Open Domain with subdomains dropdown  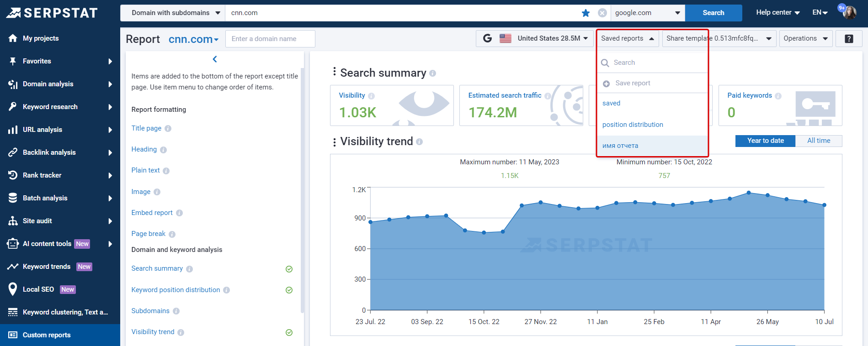pos(173,13)
